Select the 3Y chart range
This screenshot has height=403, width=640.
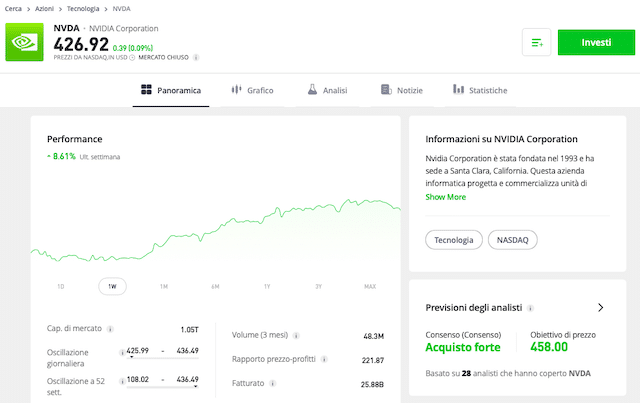point(318,286)
